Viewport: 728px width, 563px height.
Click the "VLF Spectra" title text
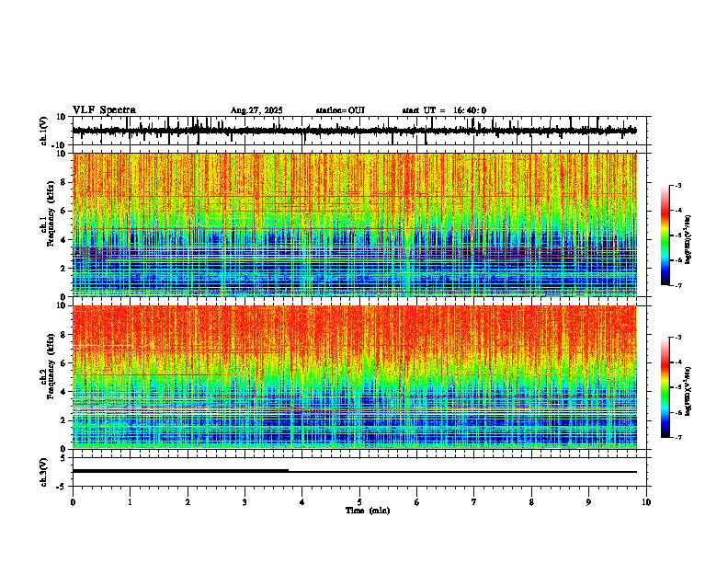[x=104, y=110]
